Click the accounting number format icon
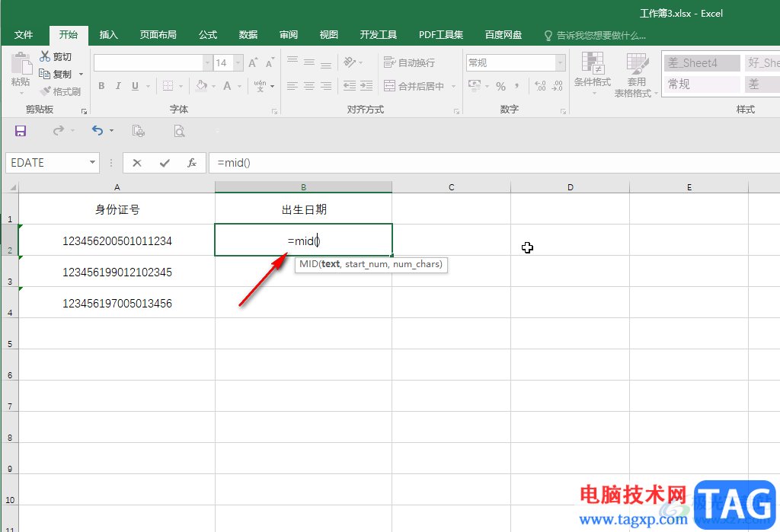The height and width of the screenshot is (532, 780). point(475,86)
